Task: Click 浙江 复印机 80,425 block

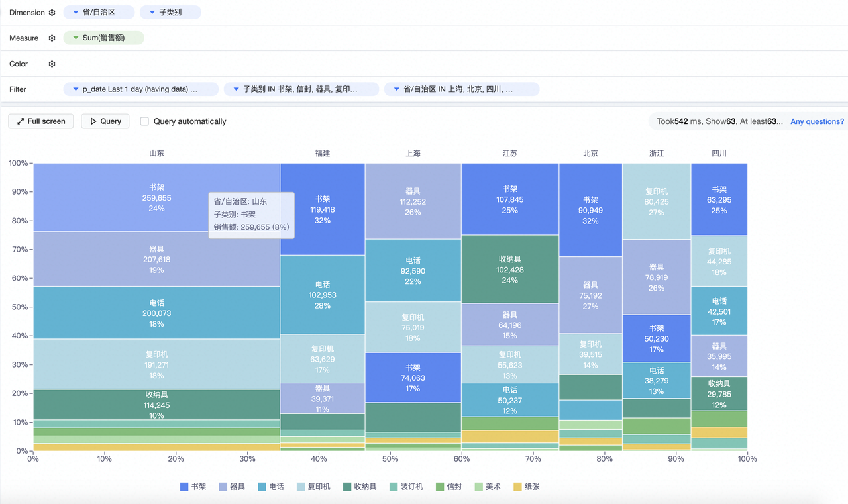Action: point(657,201)
